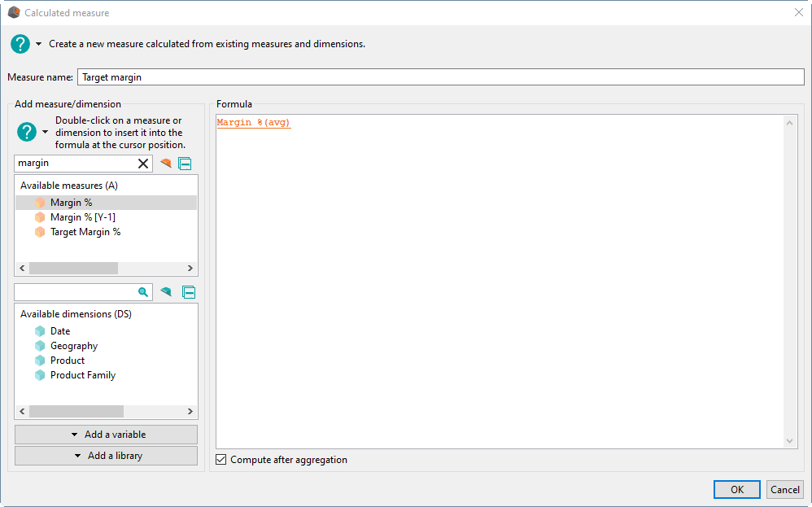The height and width of the screenshot is (507, 812).
Task: Select the 'Geography' dimension
Action: point(74,346)
